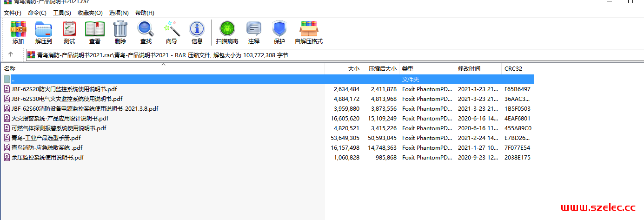
Task: Click the View (查看) book icon
Action: coord(95,29)
